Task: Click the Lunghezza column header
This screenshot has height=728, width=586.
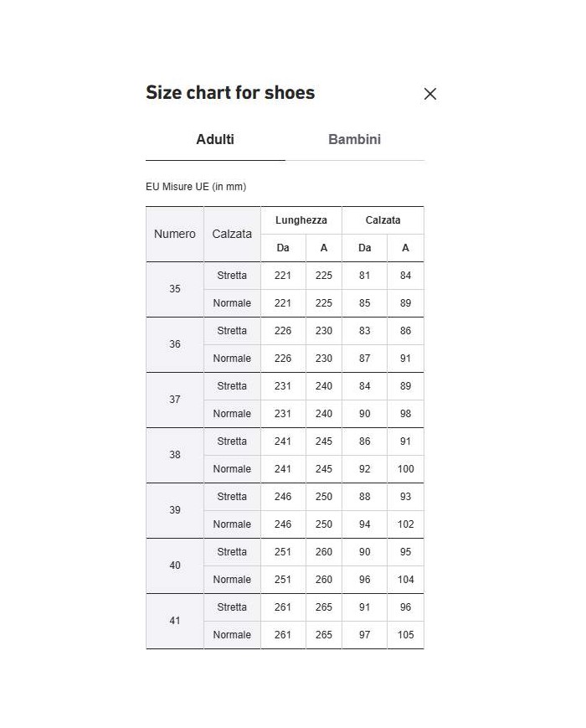Action: [x=301, y=220]
